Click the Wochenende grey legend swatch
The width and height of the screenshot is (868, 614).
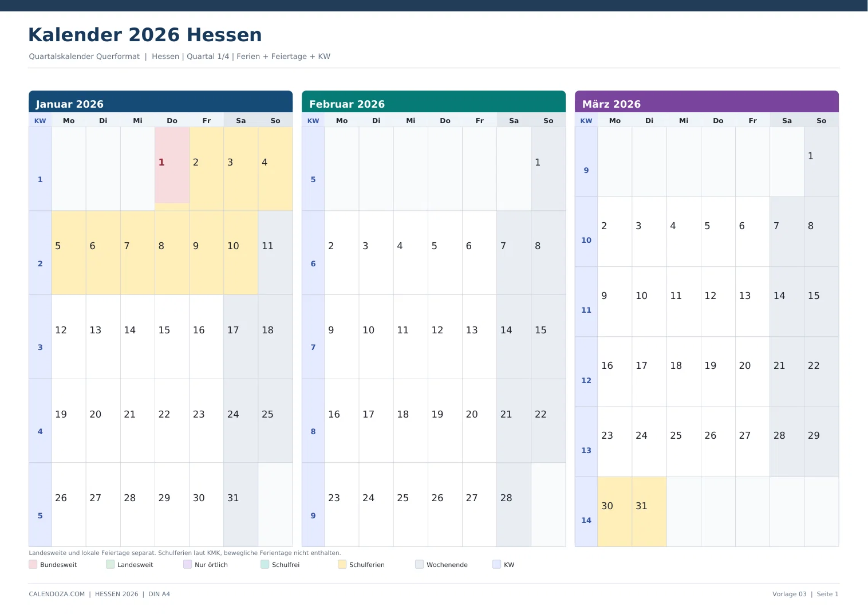click(419, 564)
